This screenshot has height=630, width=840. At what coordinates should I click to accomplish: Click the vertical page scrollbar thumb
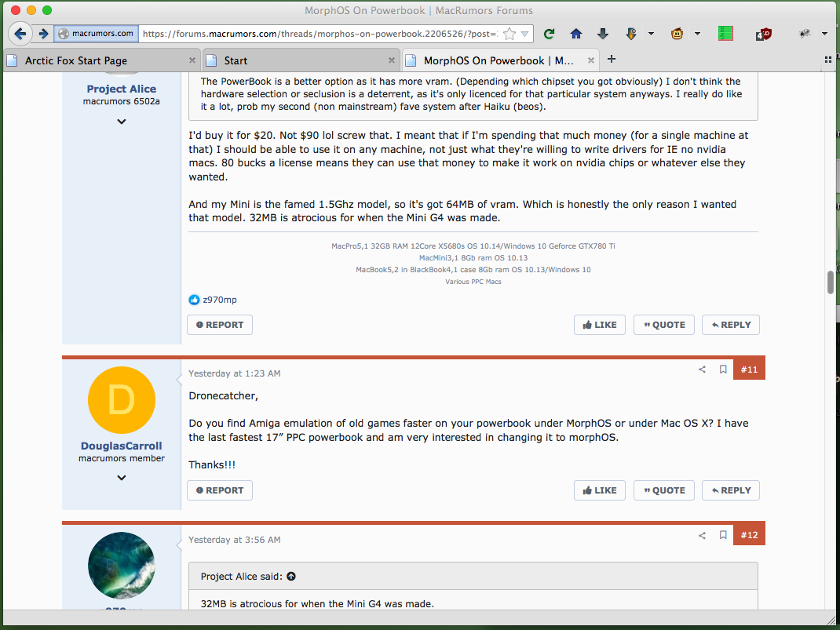coord(831,282)
